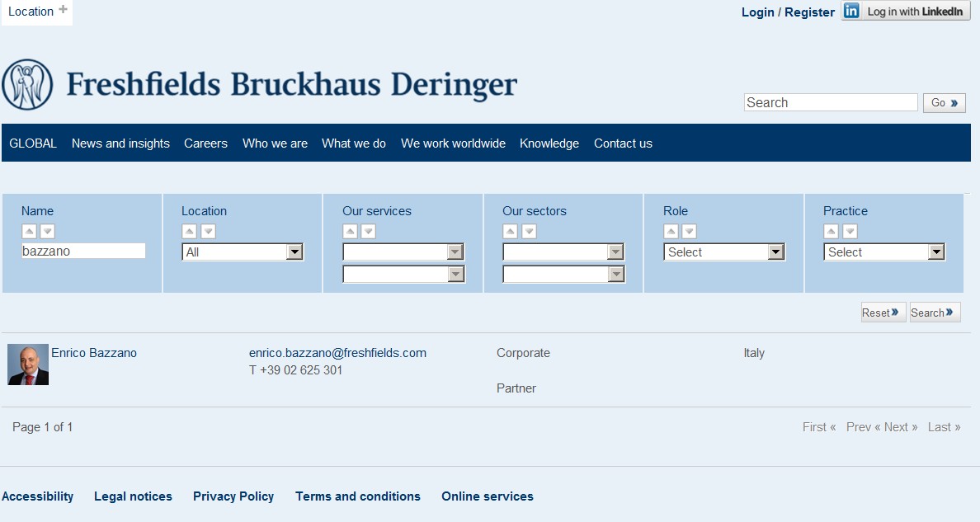
Task: Click the Freshfields angel logo emblem
Action: pyautogui.click(x=27, y=84)
